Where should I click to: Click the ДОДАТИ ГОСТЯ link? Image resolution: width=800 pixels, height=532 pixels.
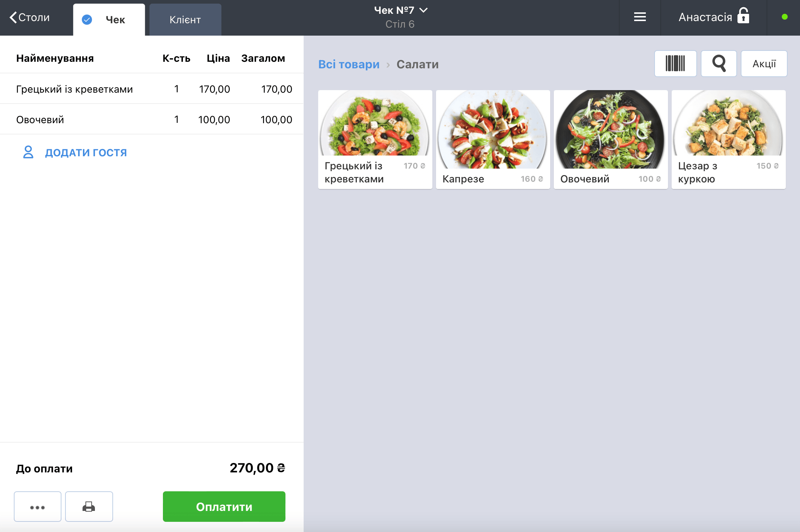tap(86, 153)
